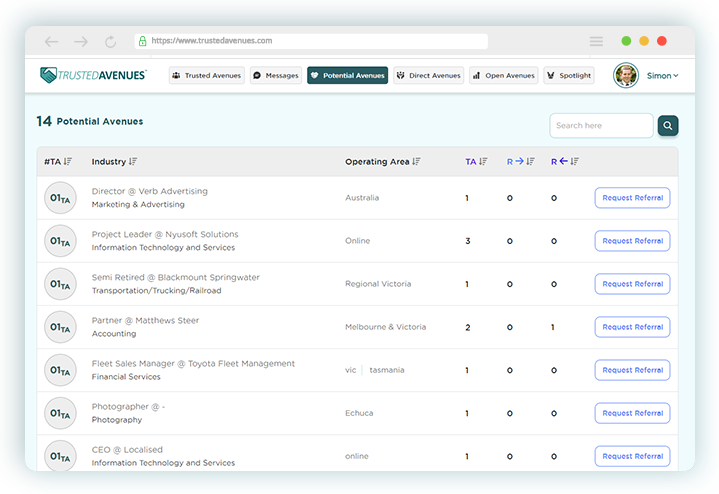This screenshot has width=719, height=494.
Task: Click 'Project Leader @ Nyusoft Solutions' text
Action: click(x=165, y=234)
